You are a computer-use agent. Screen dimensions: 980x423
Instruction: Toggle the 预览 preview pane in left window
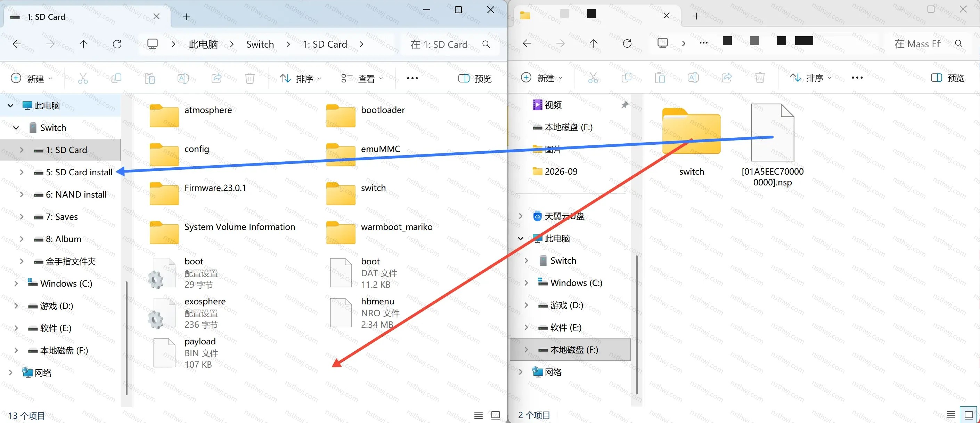click(x=475, y=78)
